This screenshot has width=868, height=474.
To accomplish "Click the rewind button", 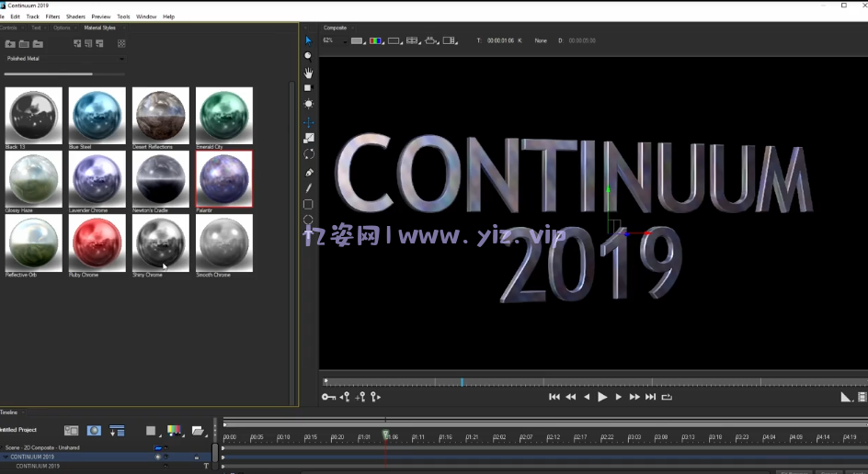I will 571,397.
